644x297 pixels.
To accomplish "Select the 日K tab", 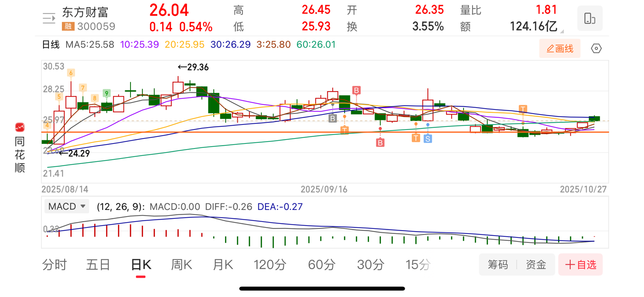I will [x=141, y=265].
